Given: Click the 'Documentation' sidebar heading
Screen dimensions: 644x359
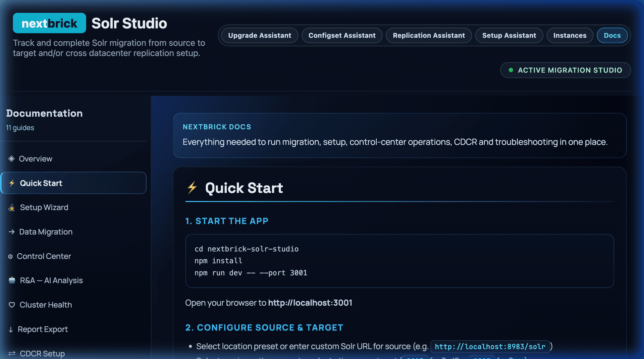Looking at the screenshot, I should point(44,113).
